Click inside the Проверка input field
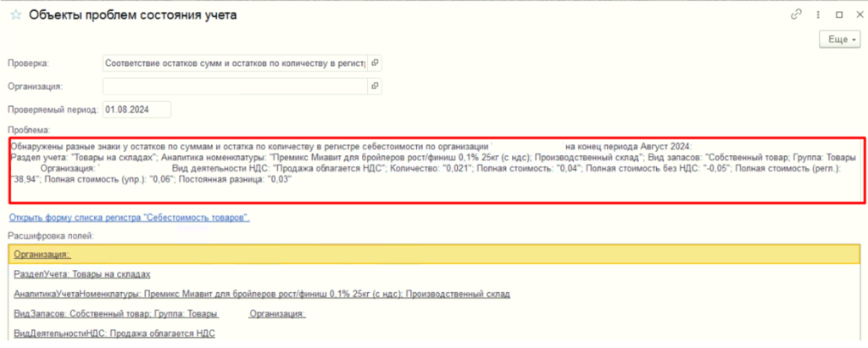 [234, 63]
